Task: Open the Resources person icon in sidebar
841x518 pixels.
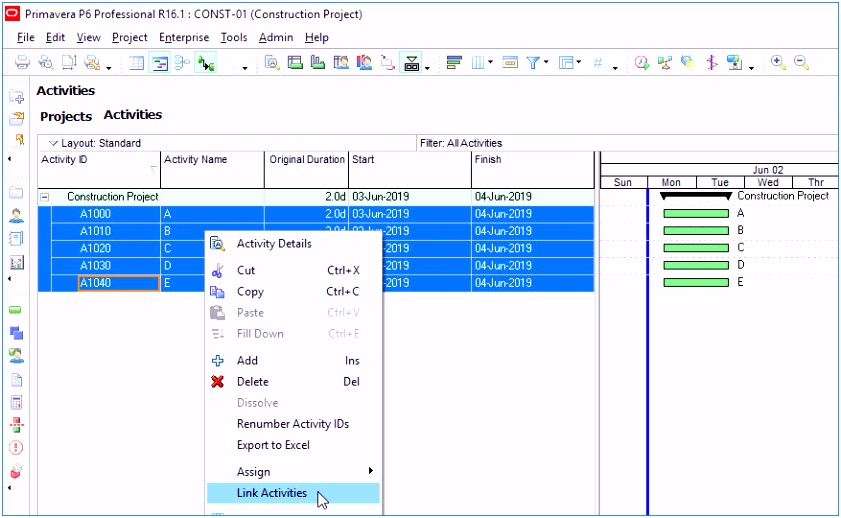Action: coord(16,216)
